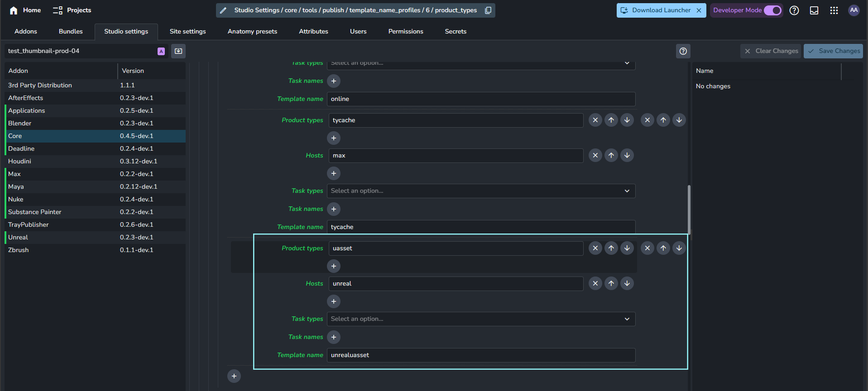Go to the Attributes tab
Screen dimensions: 868x391
point(313,32)
